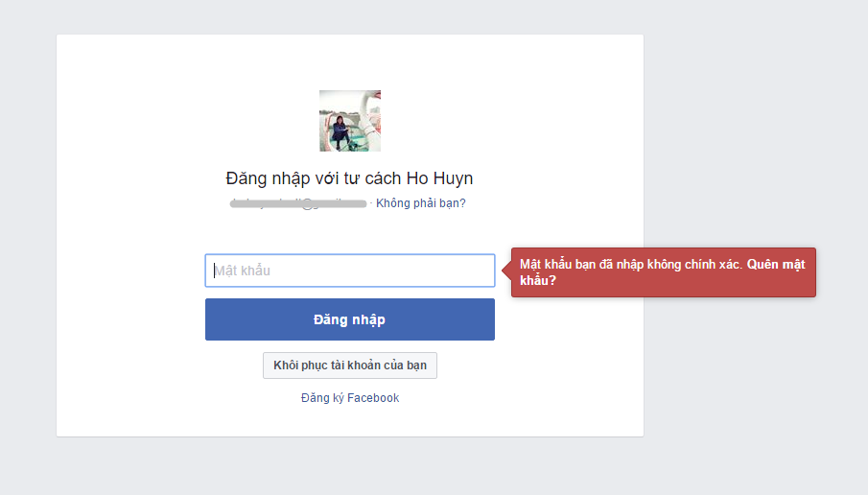Click the Ho Huyn profile picture thumbnail
This screenshot has width=868, height=495.
(350, 121)
